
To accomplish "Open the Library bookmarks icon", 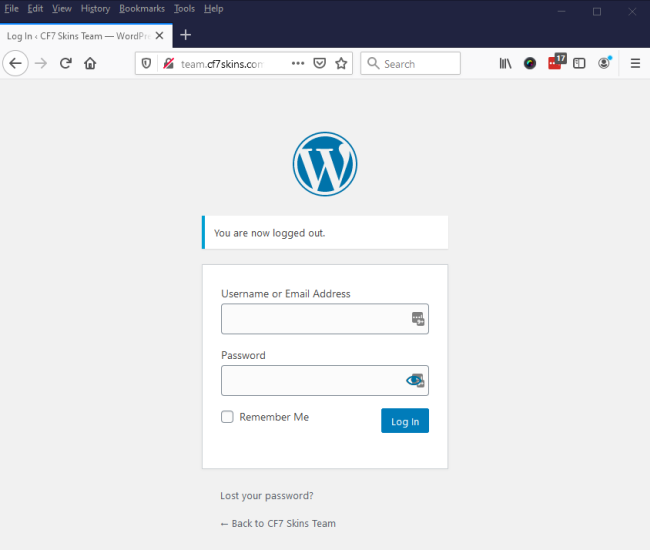I will point(506,63).
